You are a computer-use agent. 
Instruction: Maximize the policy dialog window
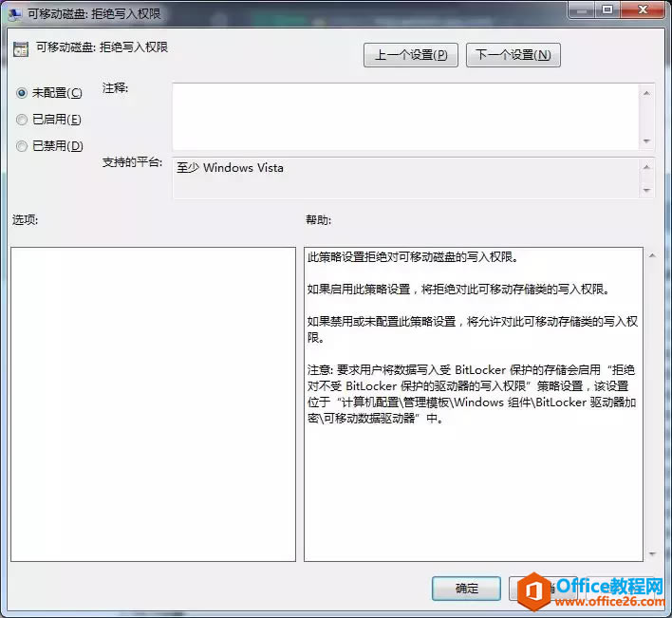(607, 9)
